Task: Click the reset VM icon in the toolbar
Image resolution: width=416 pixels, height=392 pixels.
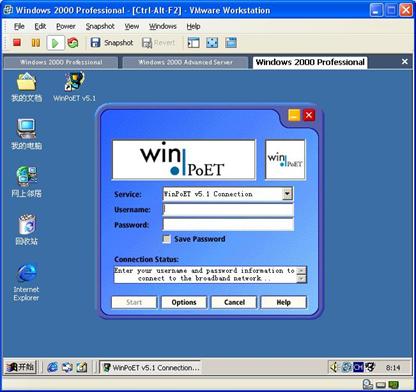Action: [x=73, y=43]
